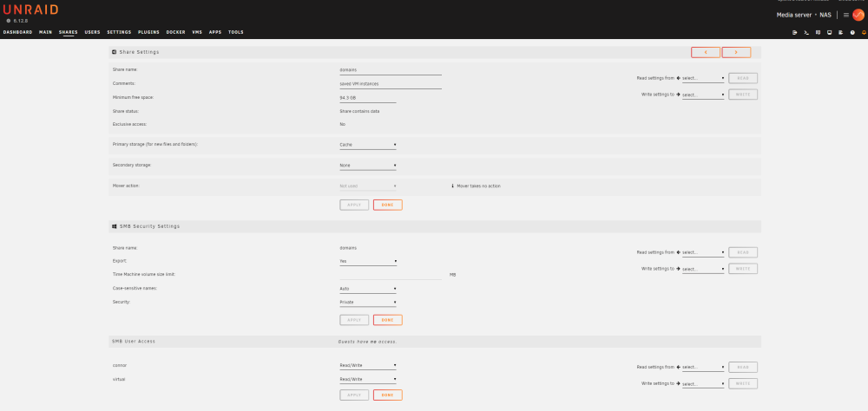
Task: Open the Dashboard menu
Action: pos(17,33)
